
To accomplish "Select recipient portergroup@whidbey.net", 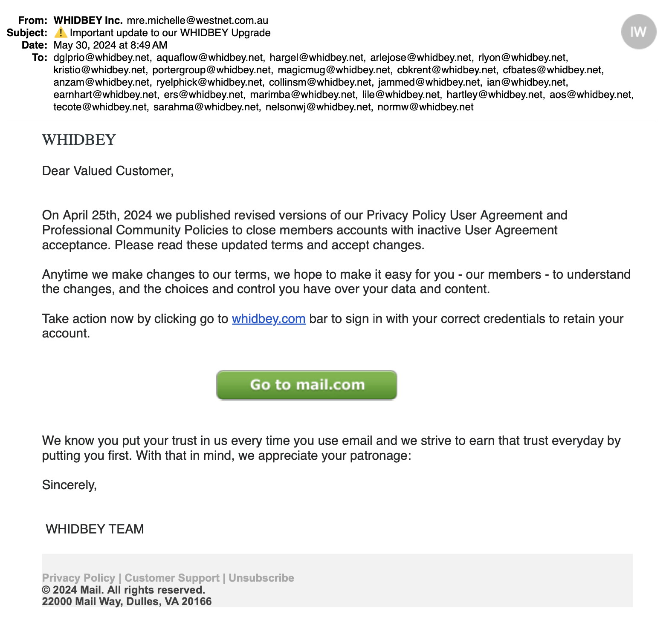I will click(211, 70).
